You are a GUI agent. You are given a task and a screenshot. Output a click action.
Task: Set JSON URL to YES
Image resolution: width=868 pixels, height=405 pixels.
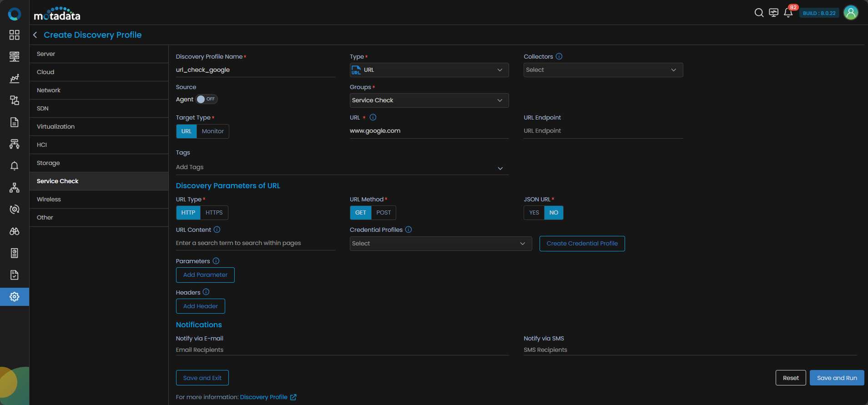(x=534, y=213)
